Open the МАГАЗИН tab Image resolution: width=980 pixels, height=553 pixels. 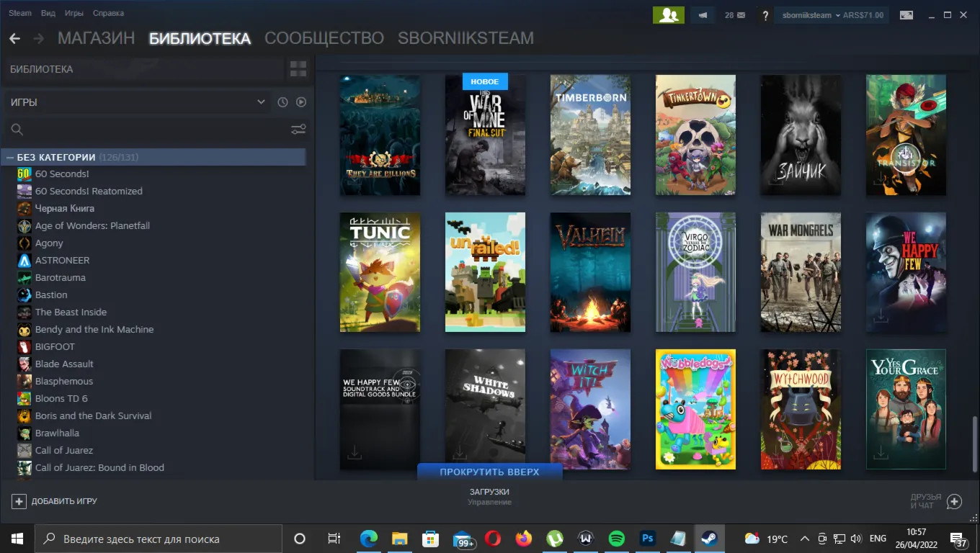[x=96, y=38]
